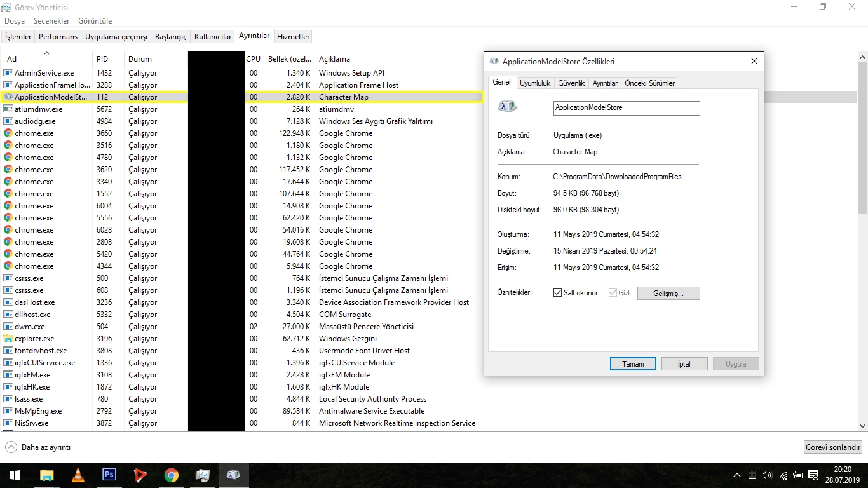Collapse the view with Daha az ayrıntı
The image size is (868, 488).
[38, 447]
